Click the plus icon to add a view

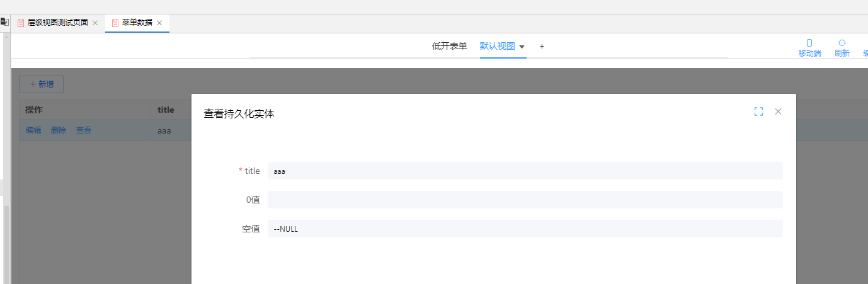click(542, 46)
